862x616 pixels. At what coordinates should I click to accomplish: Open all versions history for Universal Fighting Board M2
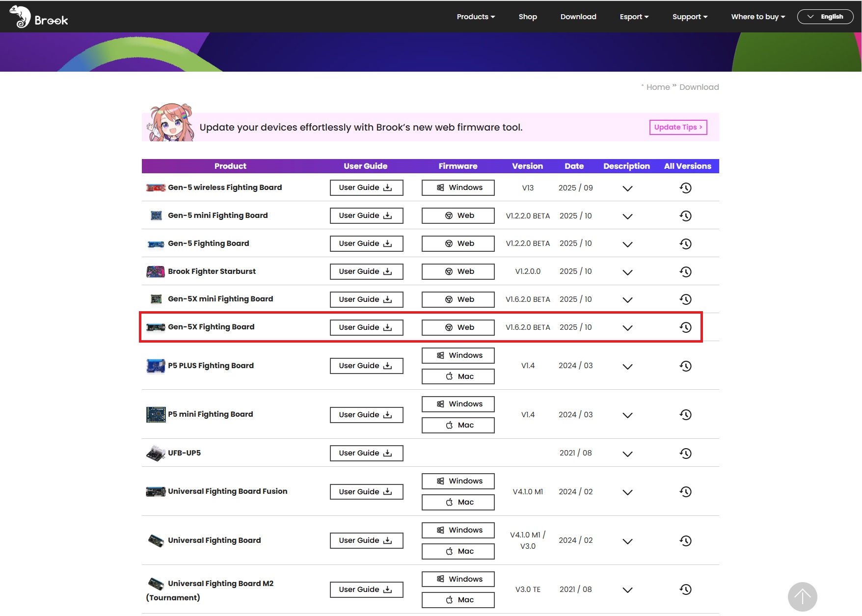(686, 589)
